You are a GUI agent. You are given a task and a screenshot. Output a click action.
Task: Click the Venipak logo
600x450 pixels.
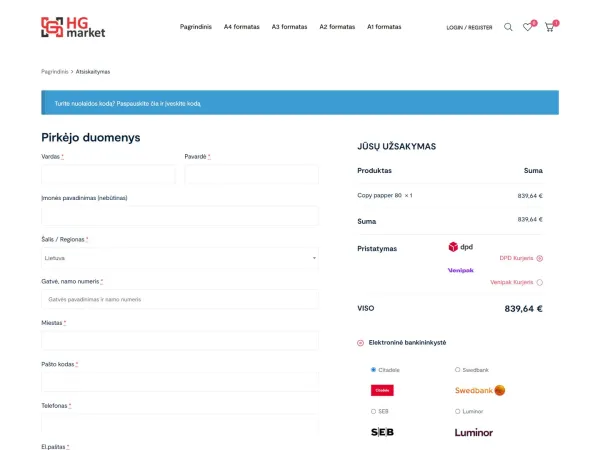pos(461,270)
